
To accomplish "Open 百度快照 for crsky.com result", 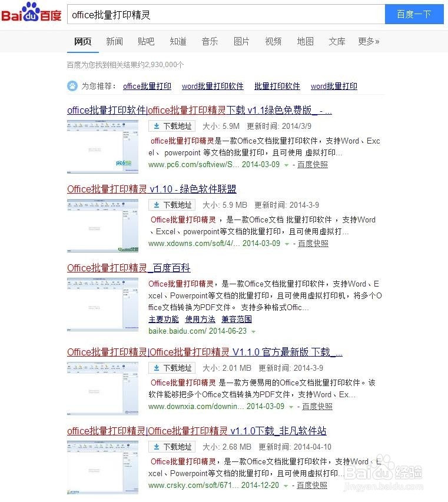I will 312,486.
